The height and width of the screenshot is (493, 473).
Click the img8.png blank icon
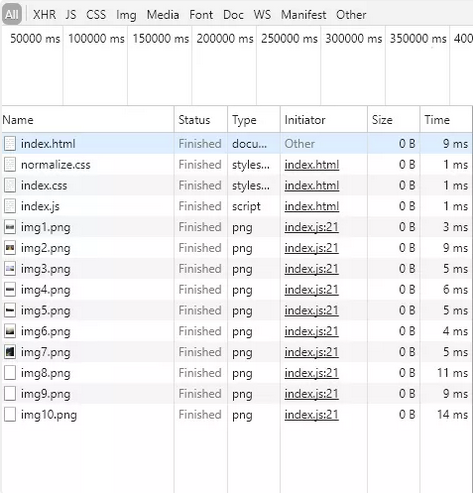pos(10,373)
